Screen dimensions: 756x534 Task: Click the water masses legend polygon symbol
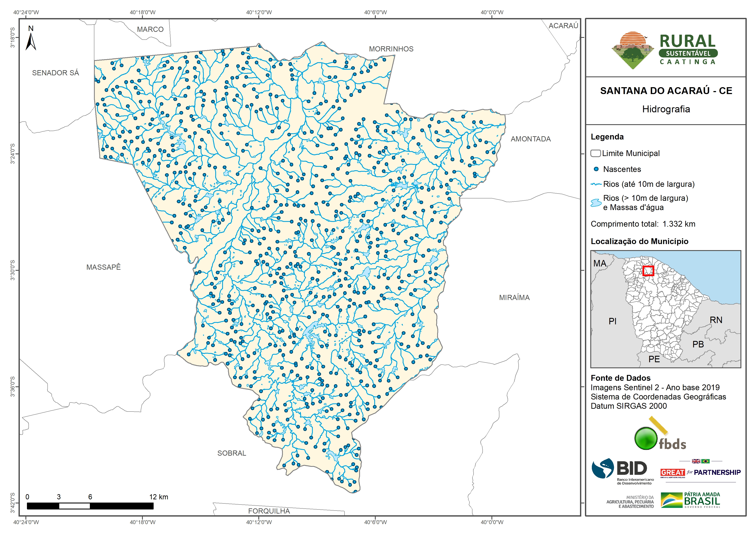[596, 203]
